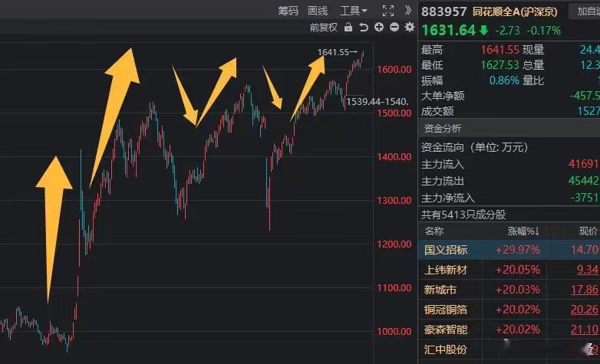Click the 主力流出 fund outflow row
Screen dimensions: 600x364
509,181
